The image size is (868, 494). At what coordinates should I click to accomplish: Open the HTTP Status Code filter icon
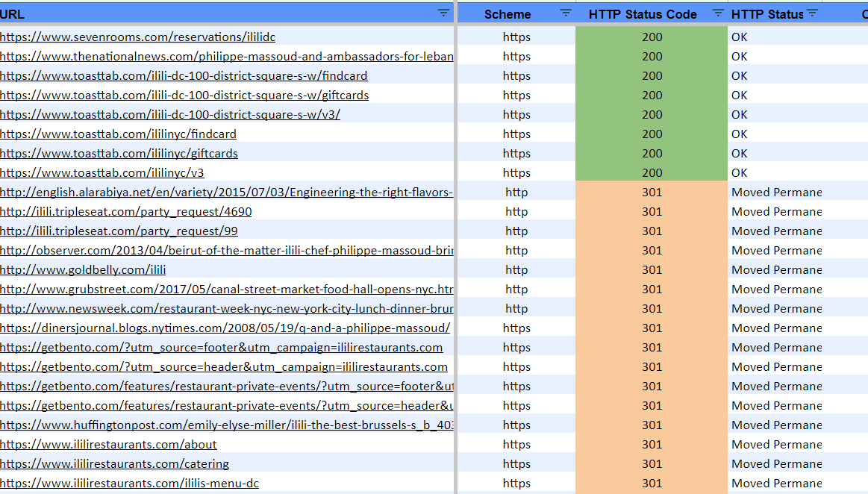pyautogui.click(x=717, y=13)
